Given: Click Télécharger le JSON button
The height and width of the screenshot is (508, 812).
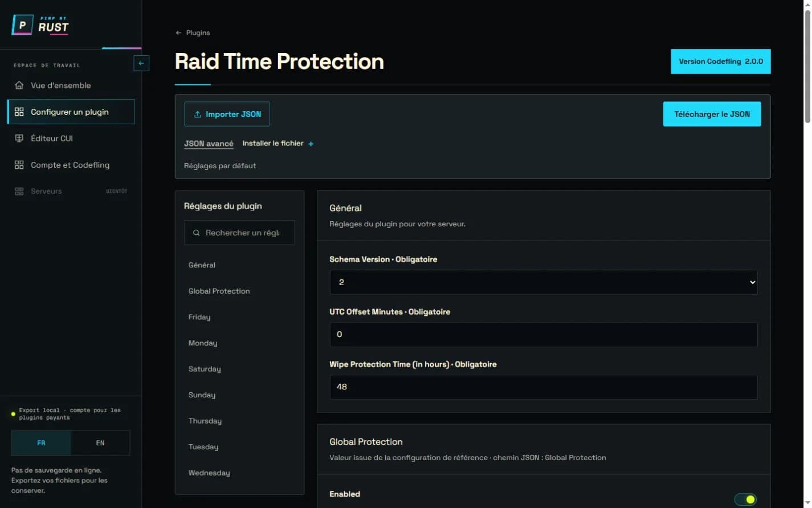Looking at the screenshot, I should tap(712, 114).
